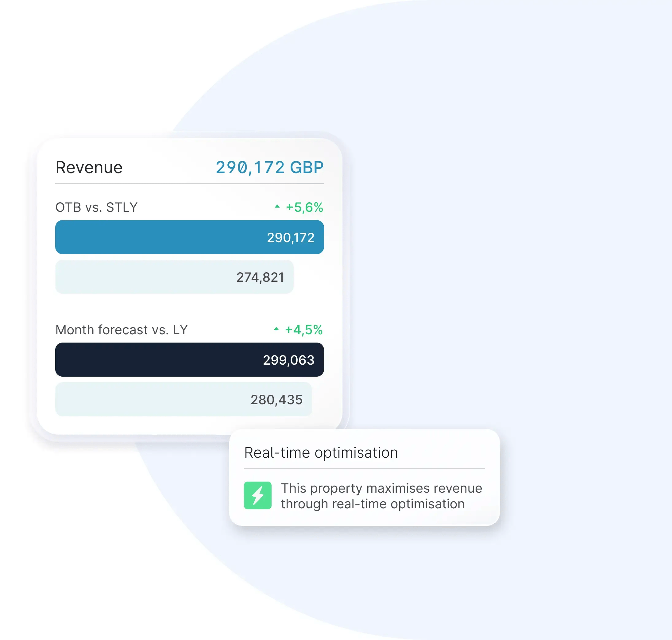Screen dimensions: 672x640
Task: Click the Real-time optimisation card body
Action: pos(364,477)
